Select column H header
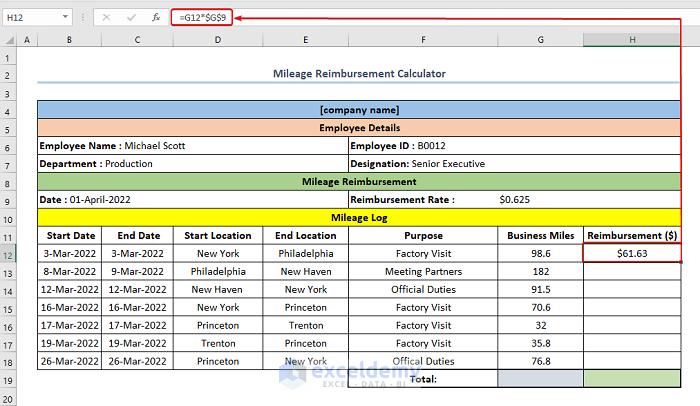The height and width of the screenshot is (406, 700). point(632,40)
